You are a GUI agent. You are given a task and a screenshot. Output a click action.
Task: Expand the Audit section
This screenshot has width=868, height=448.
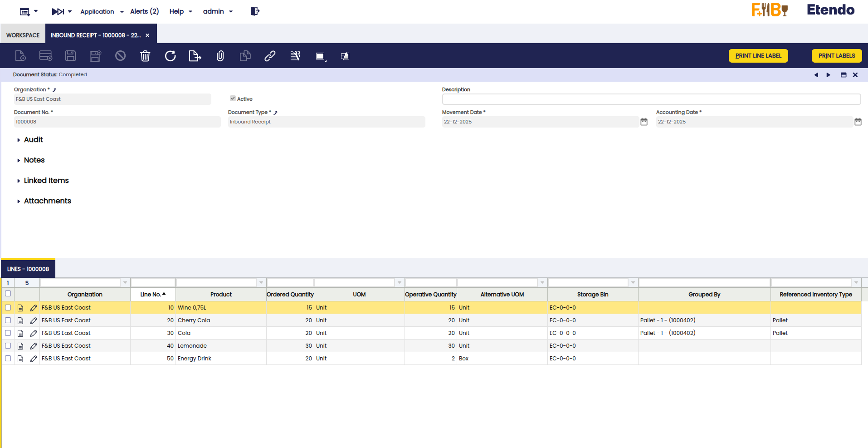33,140
